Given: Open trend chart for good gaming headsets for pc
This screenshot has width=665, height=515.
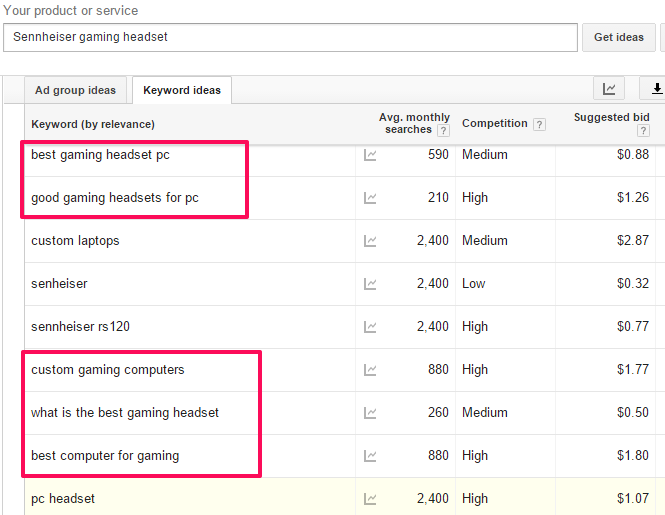Looking at the screenshot, I should tap(370, 198).
